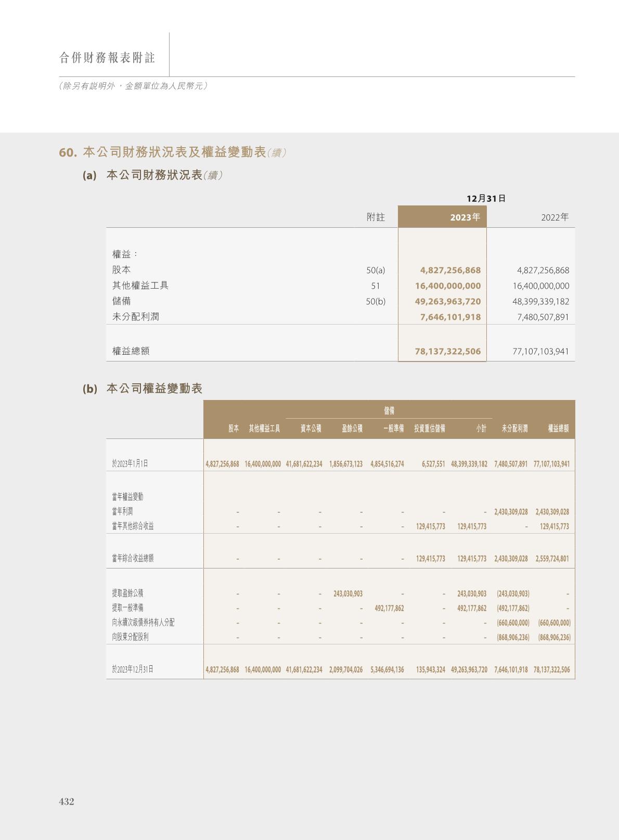Select the 於2023年12月31日 row label
The image size is (619, 840).
(133, 669)
